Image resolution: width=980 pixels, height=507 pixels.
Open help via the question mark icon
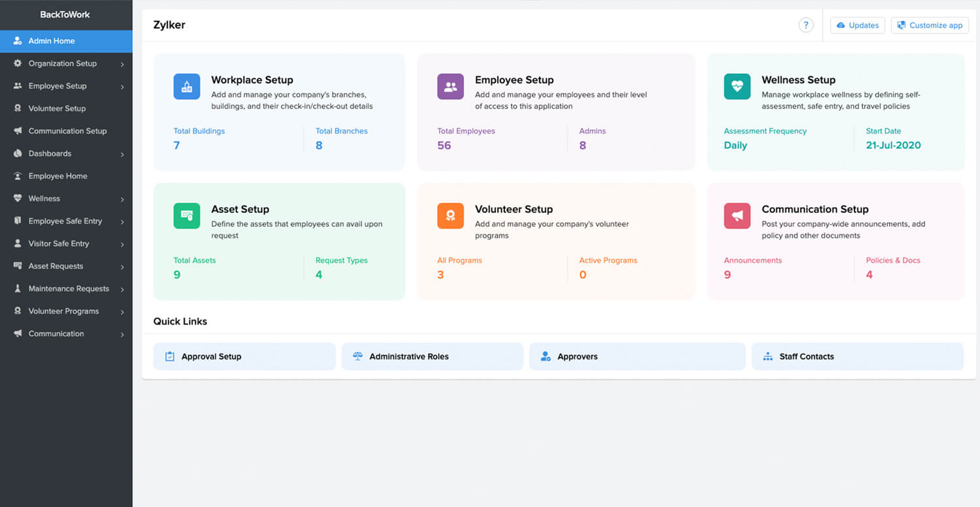click(806, 25)
